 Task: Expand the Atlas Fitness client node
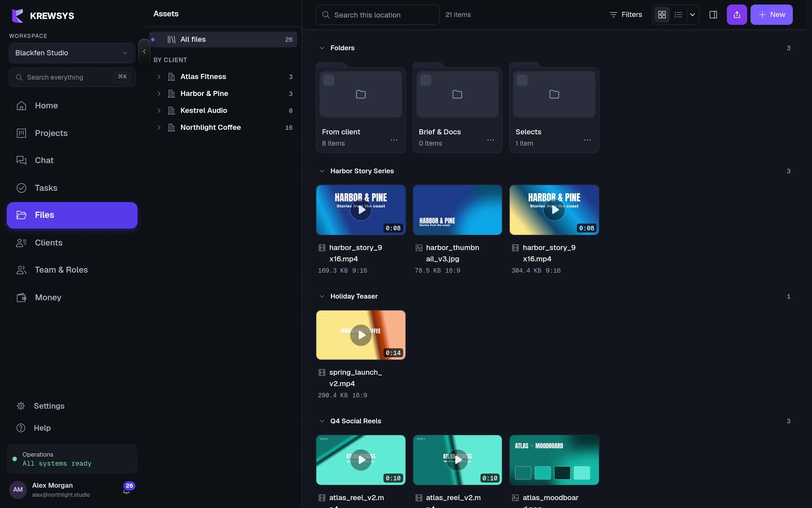pyautogui.click(x=159, y=76)
